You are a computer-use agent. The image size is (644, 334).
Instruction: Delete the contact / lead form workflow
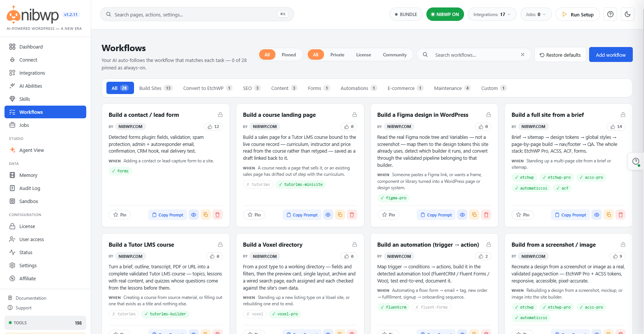coord(218,215)
